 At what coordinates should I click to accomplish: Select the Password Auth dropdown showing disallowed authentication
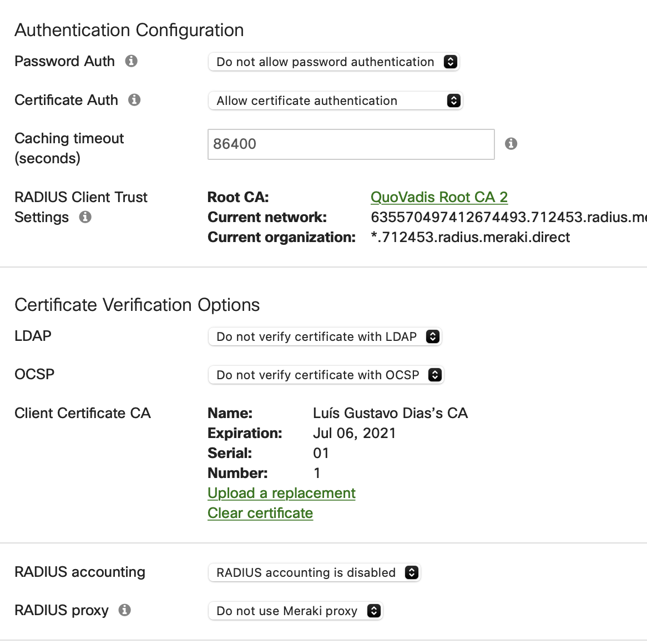[x=333, y=62]
